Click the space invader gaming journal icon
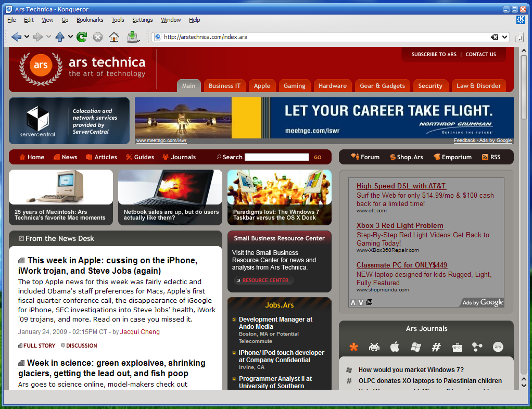The height and width of the screenshot is (409, 532). point(374,347)
